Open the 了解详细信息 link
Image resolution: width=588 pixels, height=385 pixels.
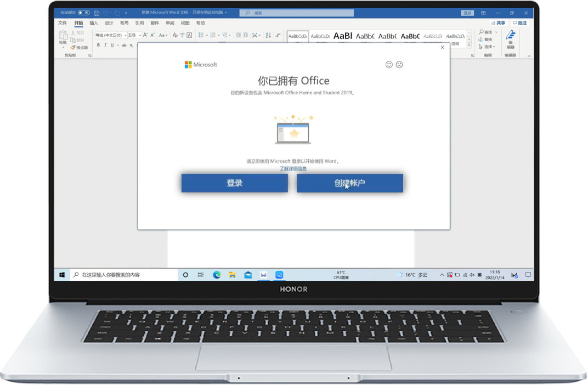coord(293,169)
